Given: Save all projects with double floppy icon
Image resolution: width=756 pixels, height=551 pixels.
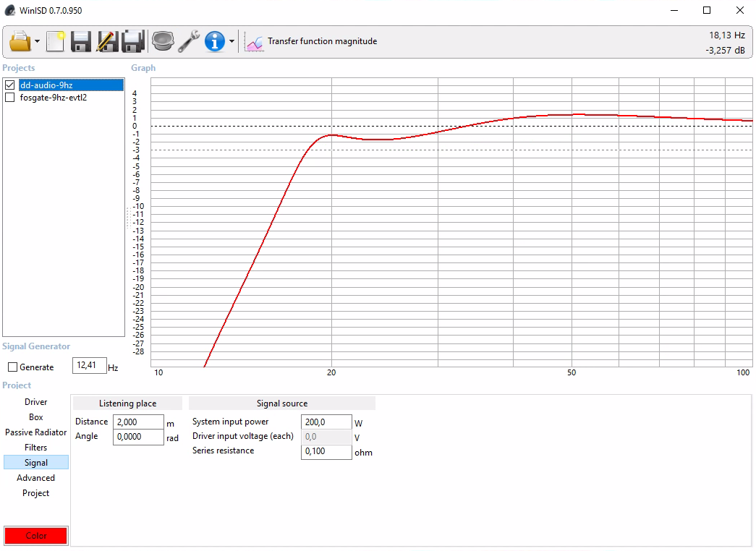Looking at the screenshot, I should [134, 41].
